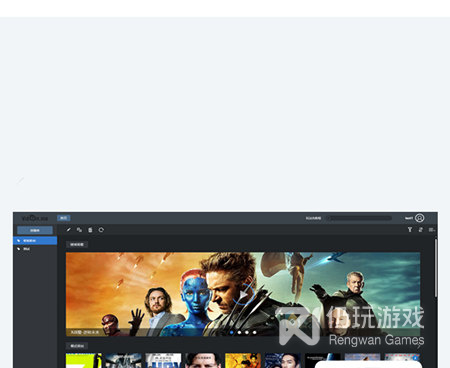
Task: Select the second carousel dot
Action: [x=239, y=332]
